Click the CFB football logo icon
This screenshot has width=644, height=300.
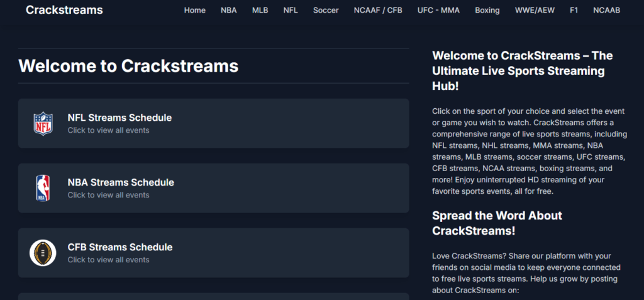43,253
